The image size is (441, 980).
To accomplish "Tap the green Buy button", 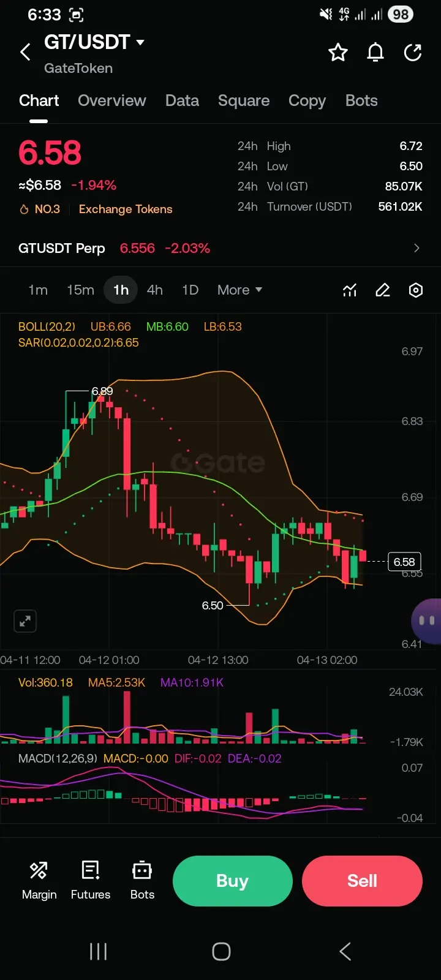I will [232, 881].
